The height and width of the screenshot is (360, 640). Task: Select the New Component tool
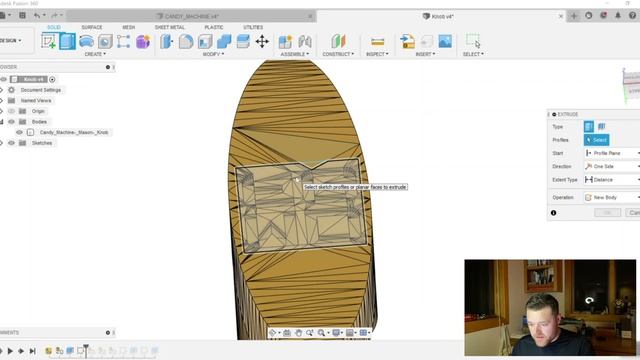[x=285, y=42]
